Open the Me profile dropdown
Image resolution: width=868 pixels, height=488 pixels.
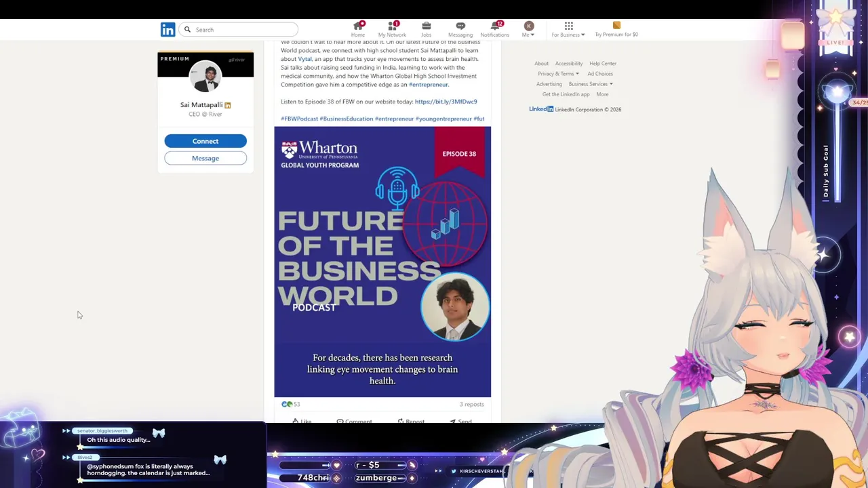tap(528, 30)
